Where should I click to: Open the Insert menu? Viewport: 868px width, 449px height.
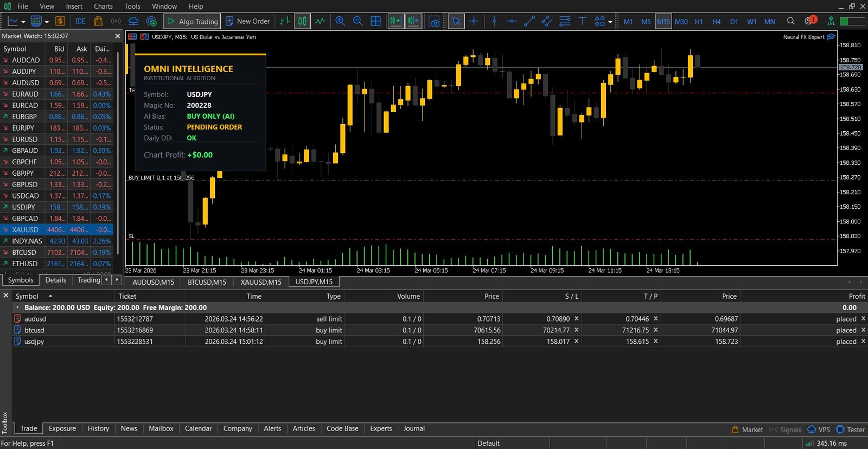pyautogui.click(x=74, y=6)
